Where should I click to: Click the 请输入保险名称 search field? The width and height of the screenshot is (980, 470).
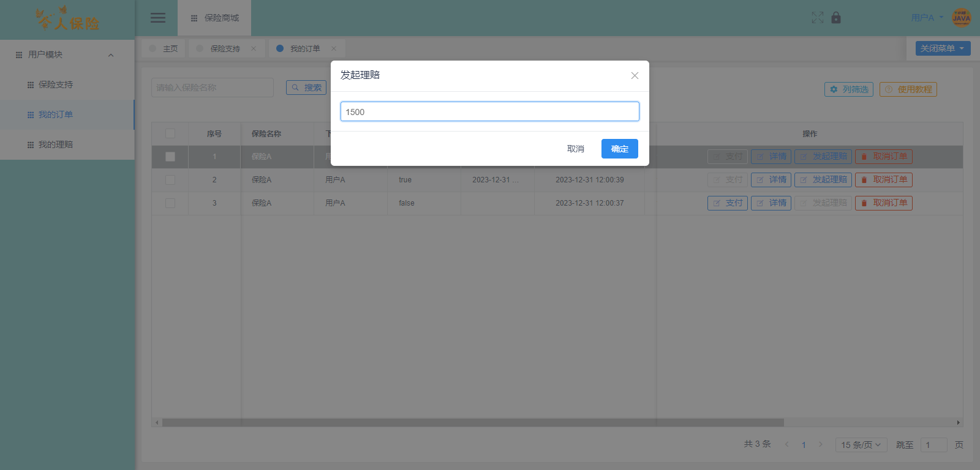pos(213,88)
